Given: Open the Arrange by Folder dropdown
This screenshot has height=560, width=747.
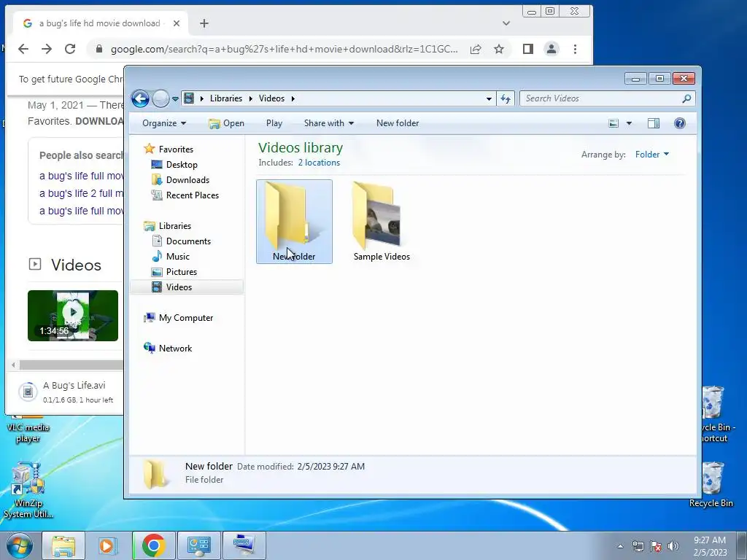Looking at the screenshot, I should point(651,155).
